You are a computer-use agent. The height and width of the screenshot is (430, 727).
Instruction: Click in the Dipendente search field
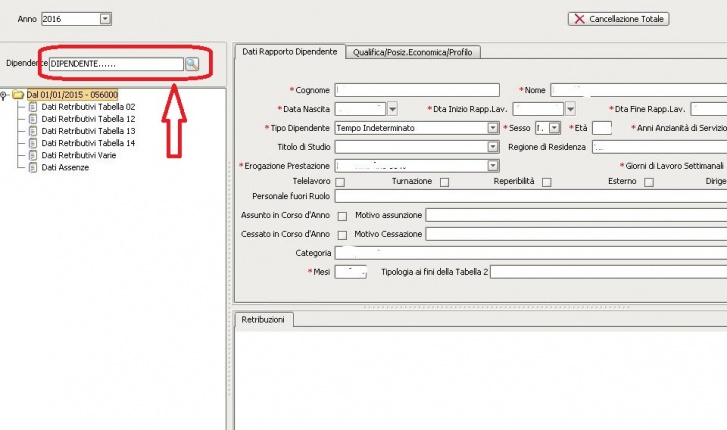coord(116,64)
